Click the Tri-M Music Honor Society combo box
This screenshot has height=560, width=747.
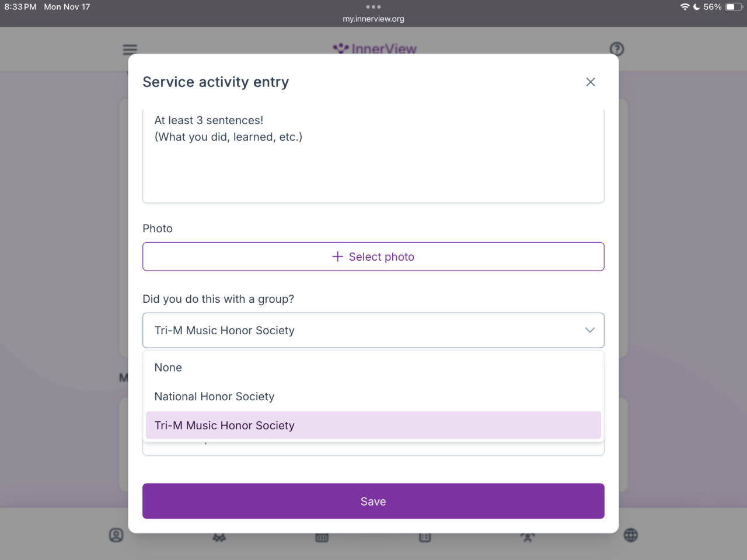[x=362, y=330]
